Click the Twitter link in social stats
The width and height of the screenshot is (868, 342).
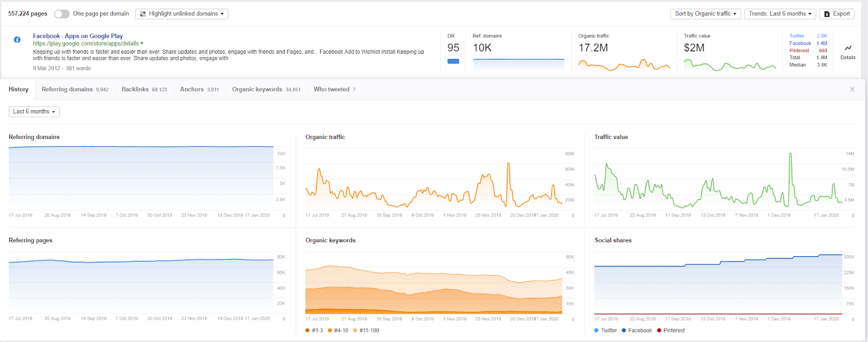[x=797, y=36]
